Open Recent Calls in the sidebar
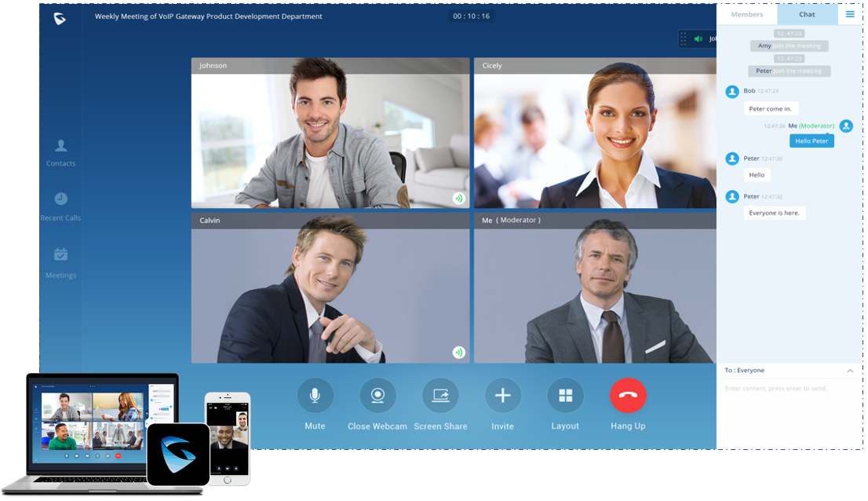868x501 pixels. coord(60,207)
